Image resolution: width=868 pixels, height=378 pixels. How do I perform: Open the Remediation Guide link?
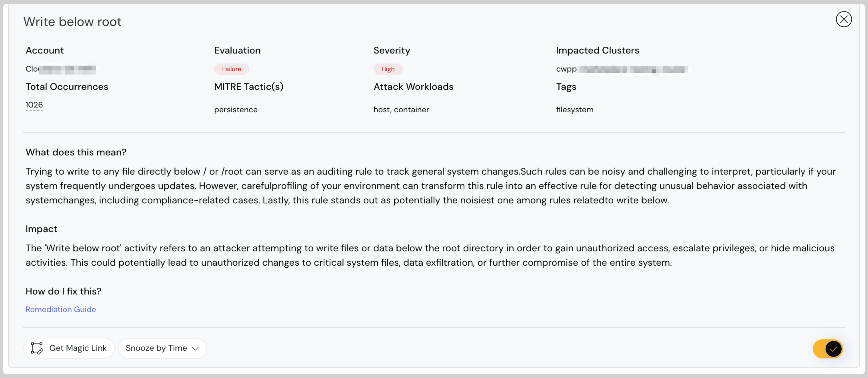(x=61, y=309)
